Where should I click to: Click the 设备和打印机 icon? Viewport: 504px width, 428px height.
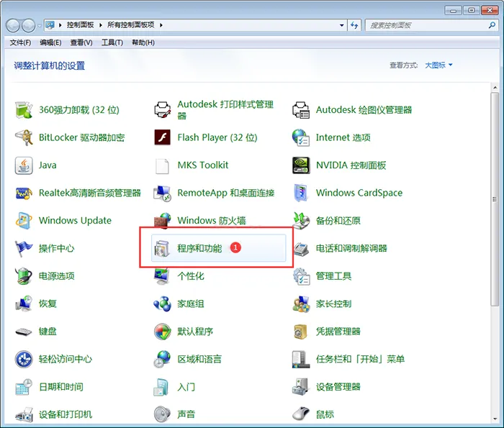tap(24, 414)
